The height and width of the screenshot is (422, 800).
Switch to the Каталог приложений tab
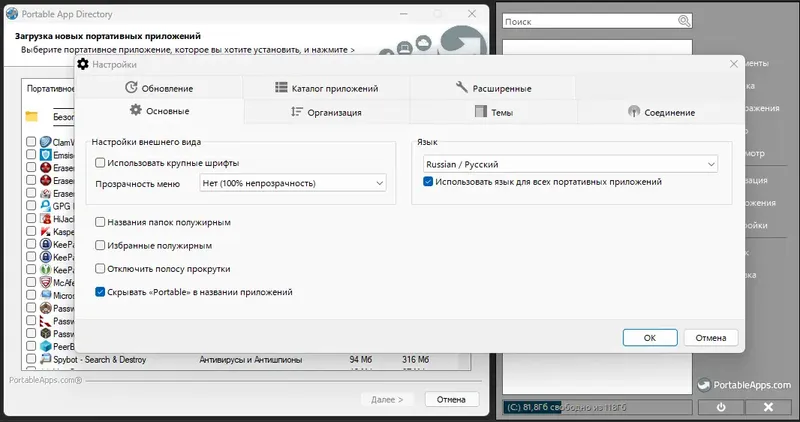click(x=327, y=88)
